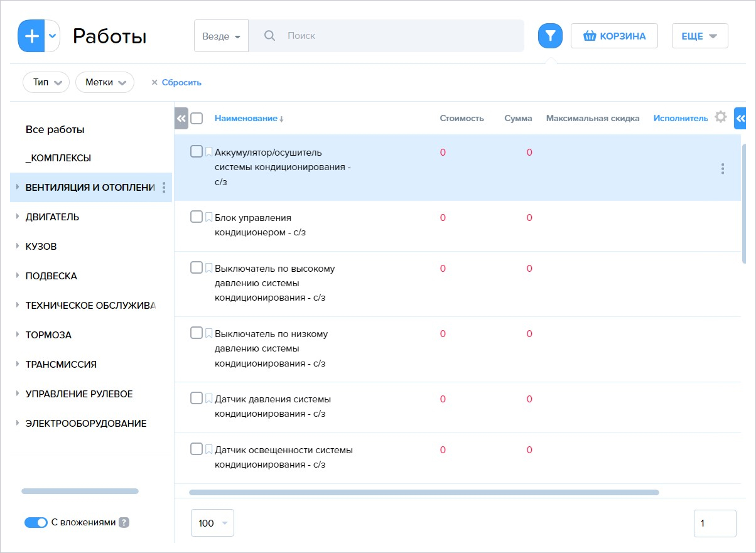756x553 pixels.
Task: Select ТРАНСМИССИЯ category
Action: point(61,364)
